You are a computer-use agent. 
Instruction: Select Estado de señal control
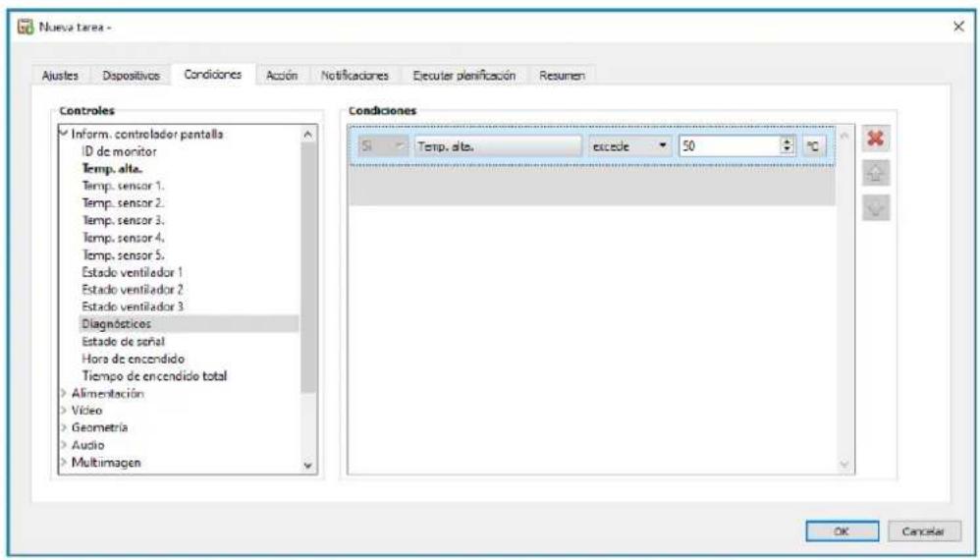[x=123, y=341]
